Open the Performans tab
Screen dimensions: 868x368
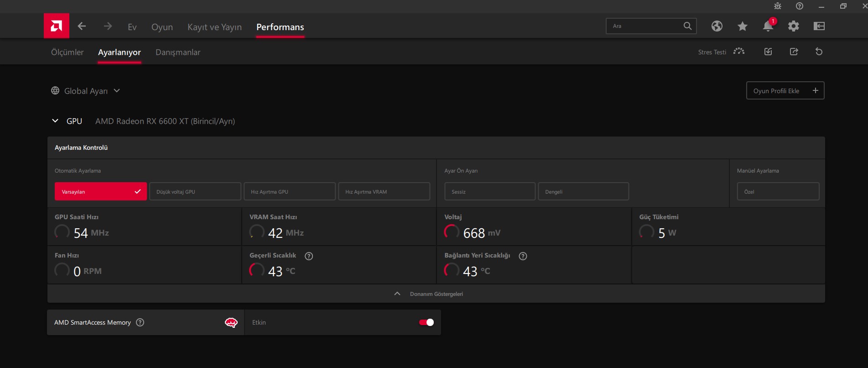[280, 27]
